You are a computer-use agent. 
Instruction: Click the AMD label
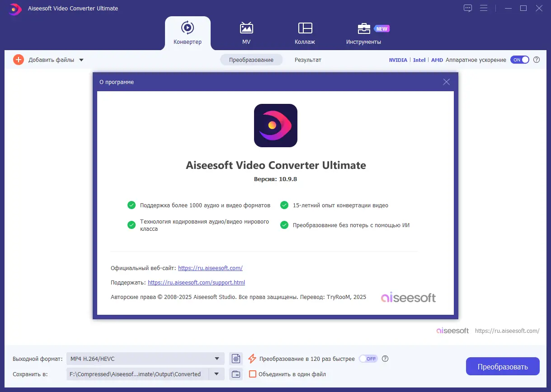coord(437,60)
